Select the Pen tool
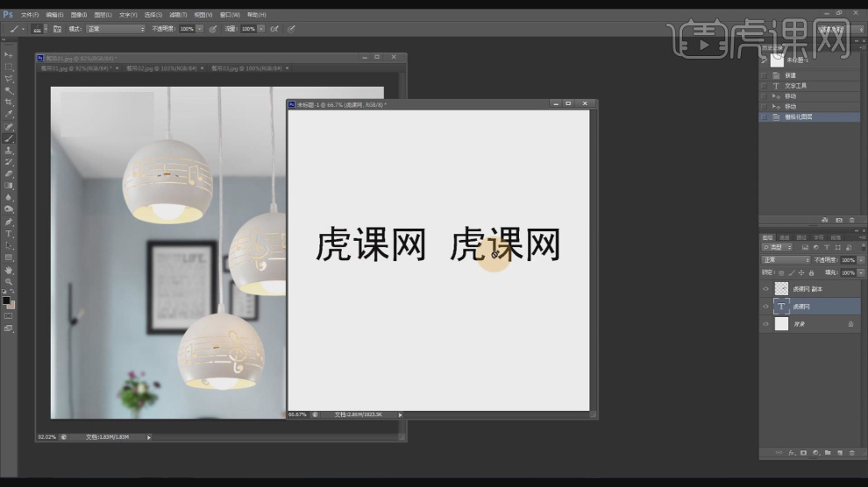868x487 pixels. coord(8,222)
